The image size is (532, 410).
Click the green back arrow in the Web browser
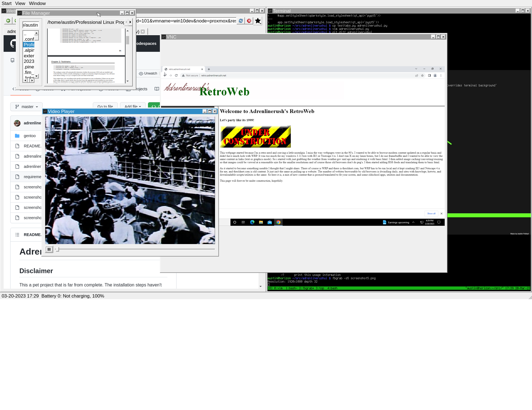(x=8, y=21)
